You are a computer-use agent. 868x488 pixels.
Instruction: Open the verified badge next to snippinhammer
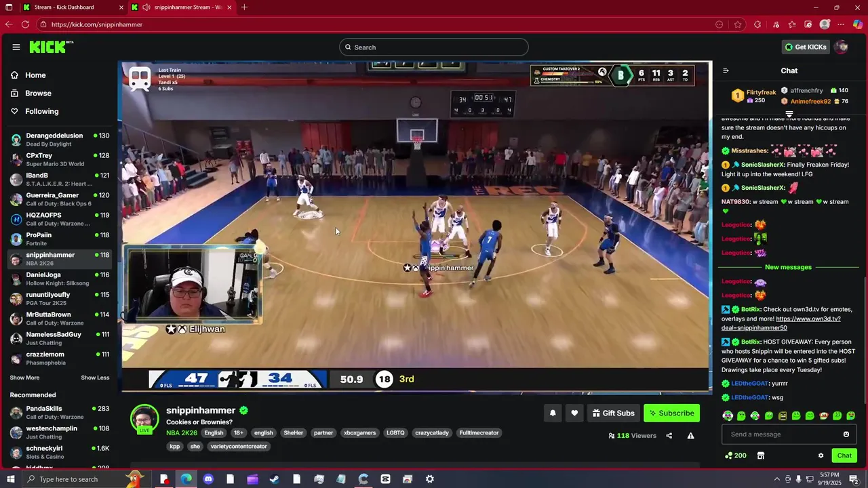coord(243,410)
